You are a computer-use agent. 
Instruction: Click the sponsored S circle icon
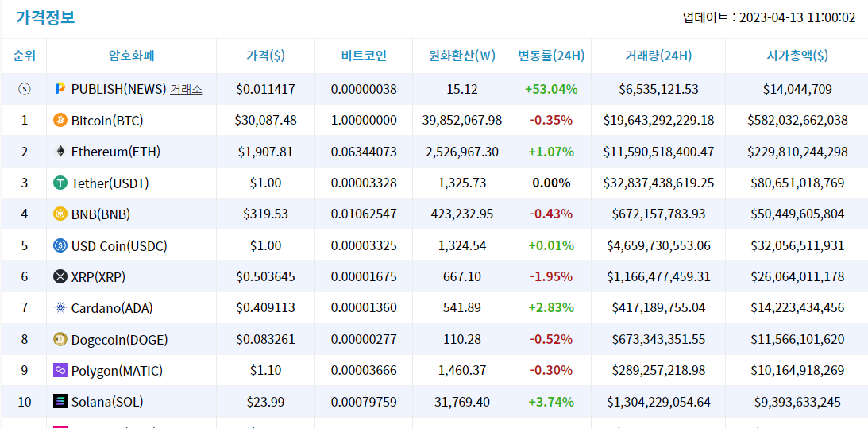25,89
